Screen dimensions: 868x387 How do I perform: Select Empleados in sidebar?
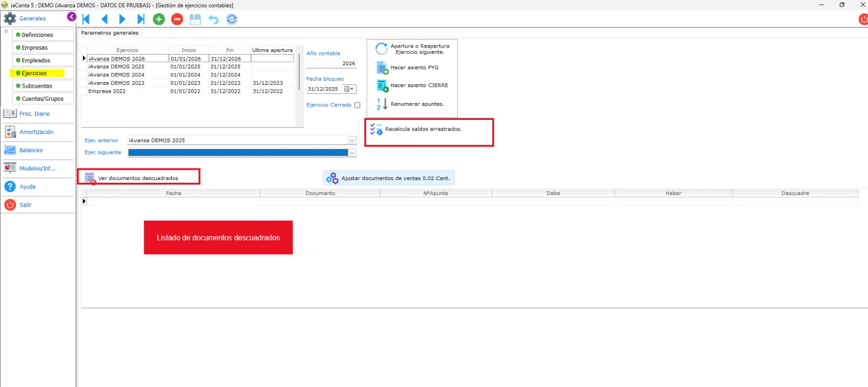[44, 61]
